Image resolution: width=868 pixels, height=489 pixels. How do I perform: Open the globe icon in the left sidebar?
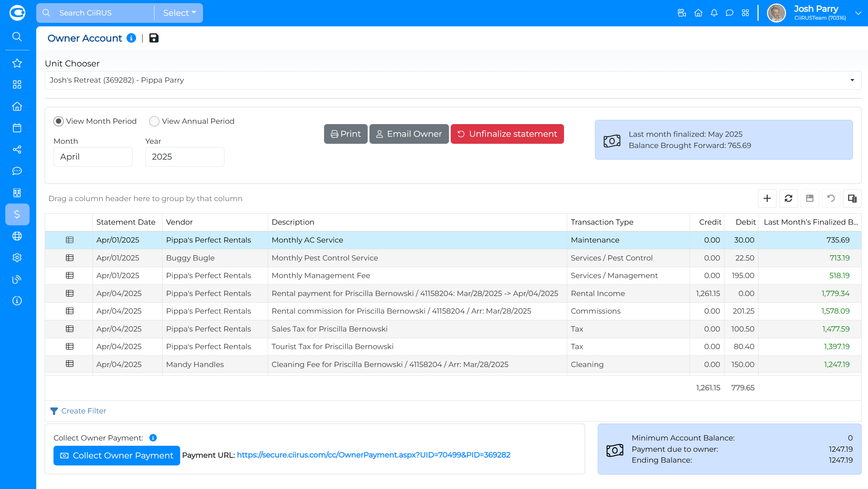[17, 236]
